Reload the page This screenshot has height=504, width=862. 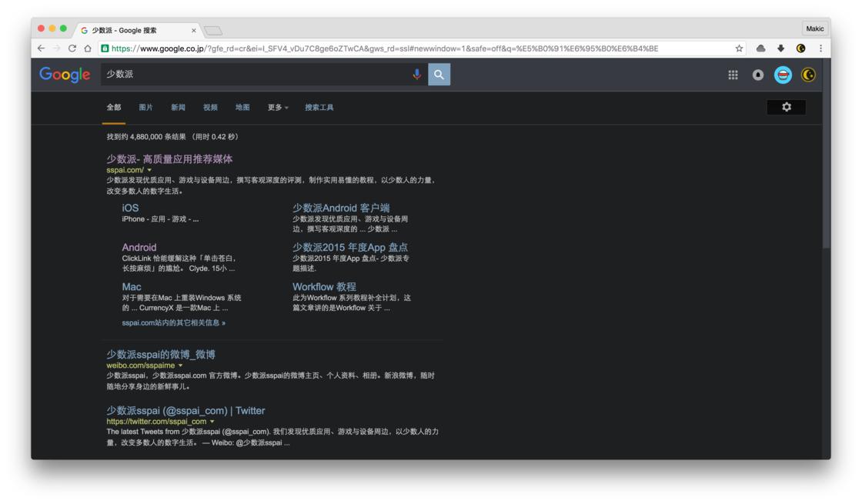[x=72, y=48]
